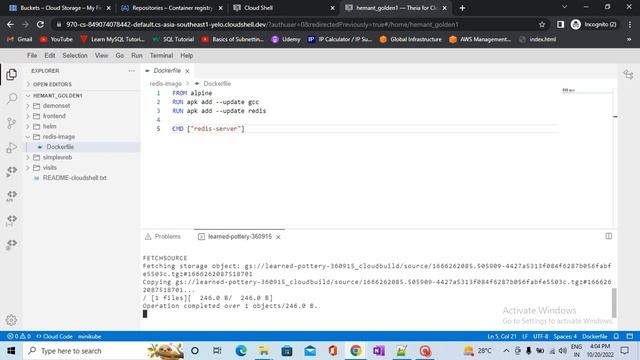
Task: Show more bookmarks with the chevron
Action: (x=629, y=40)
